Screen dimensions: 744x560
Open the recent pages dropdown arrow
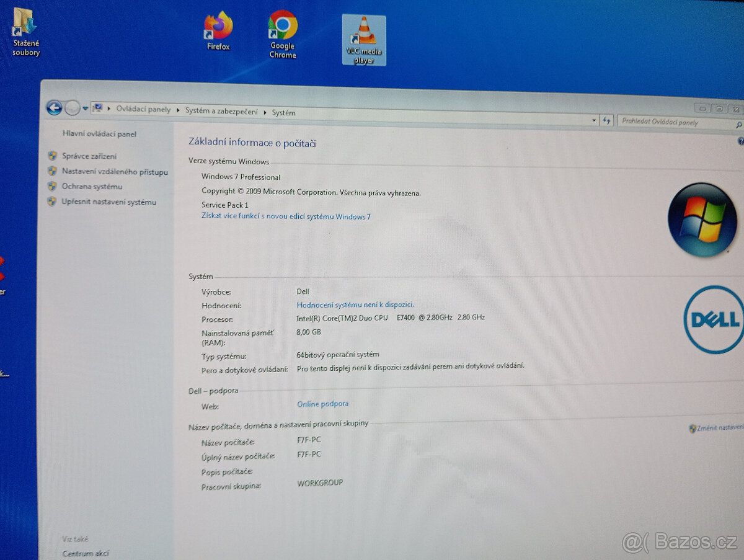pos(86,109)
